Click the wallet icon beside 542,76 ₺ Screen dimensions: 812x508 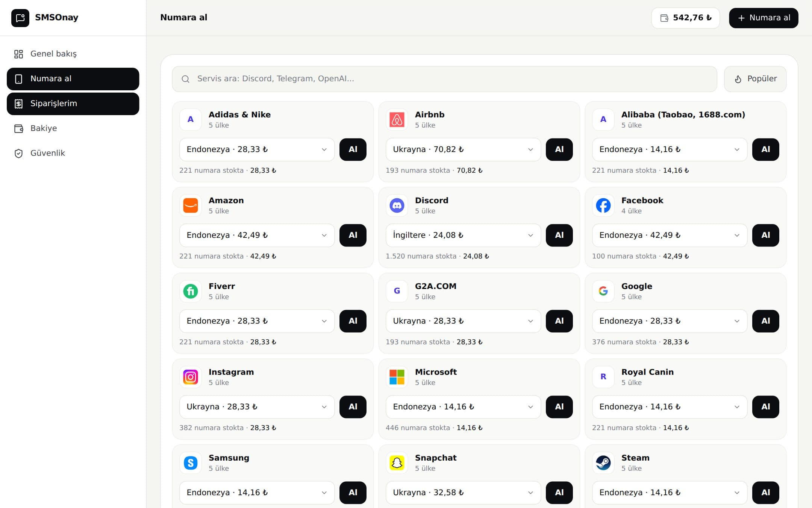tap(664, 18)
